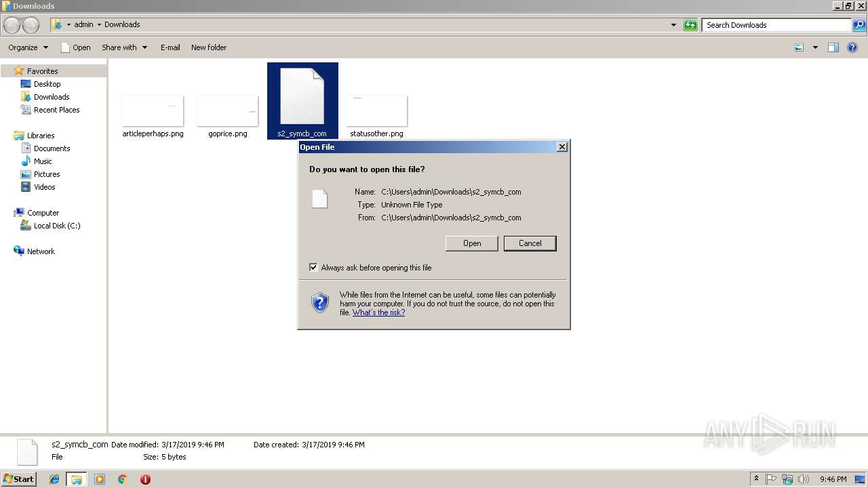
Task: Select statusother.png thumbnail
Action: [376, 110]
